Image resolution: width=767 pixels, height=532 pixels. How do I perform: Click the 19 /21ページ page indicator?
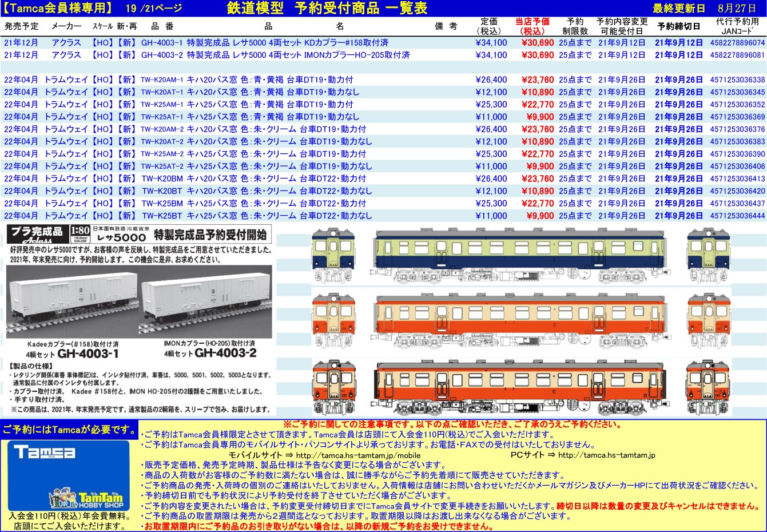(153, 8)
